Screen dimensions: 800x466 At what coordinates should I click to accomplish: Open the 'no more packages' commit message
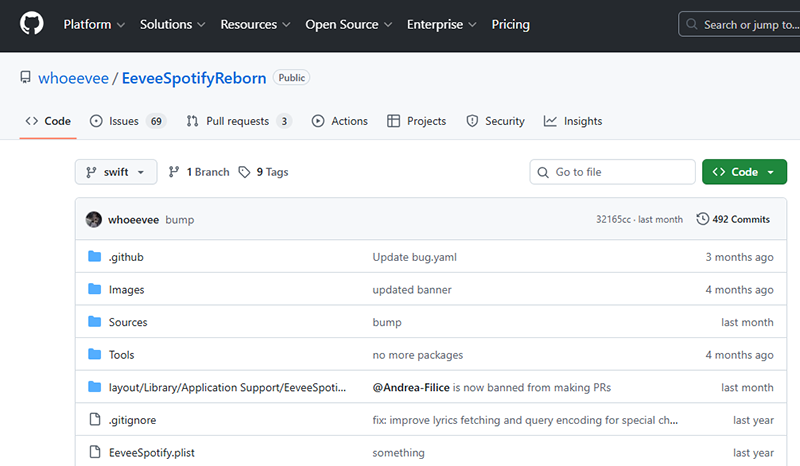click(x=418, y=355)
